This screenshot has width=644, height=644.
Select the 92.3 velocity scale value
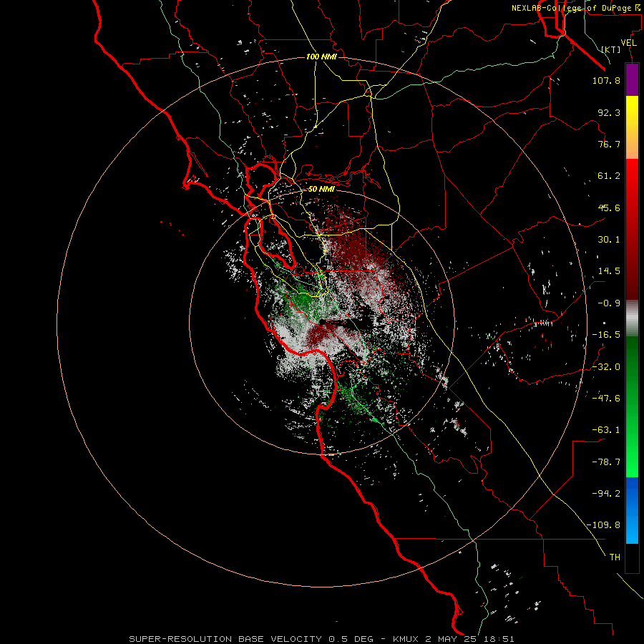[609, 112]
